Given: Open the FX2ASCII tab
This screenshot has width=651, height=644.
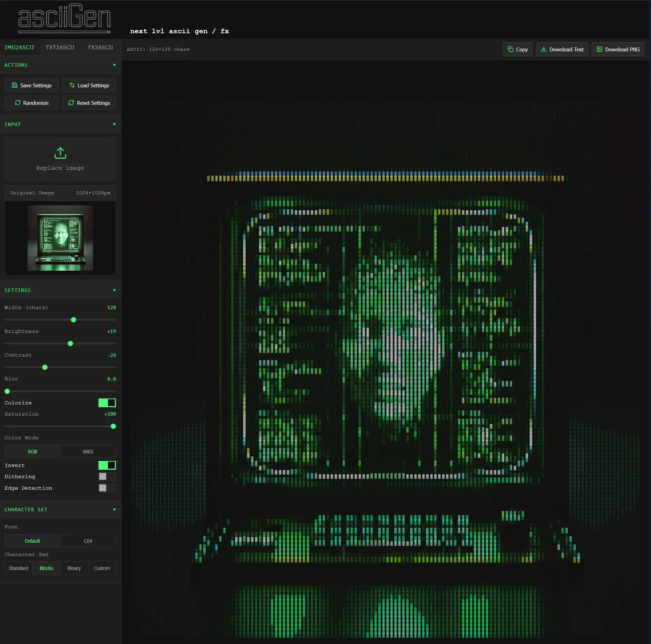Looking at the screenshot, I should pos(101,47).
